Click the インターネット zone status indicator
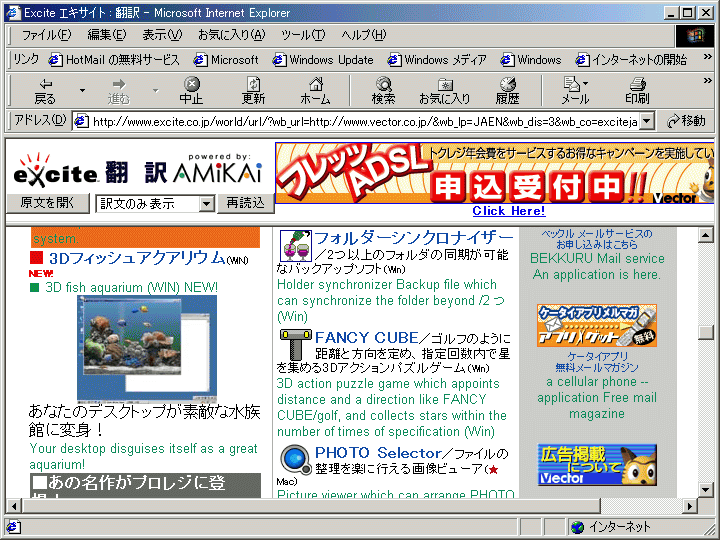The width and height of the screenshot is (720, 540). coord(613,527)
